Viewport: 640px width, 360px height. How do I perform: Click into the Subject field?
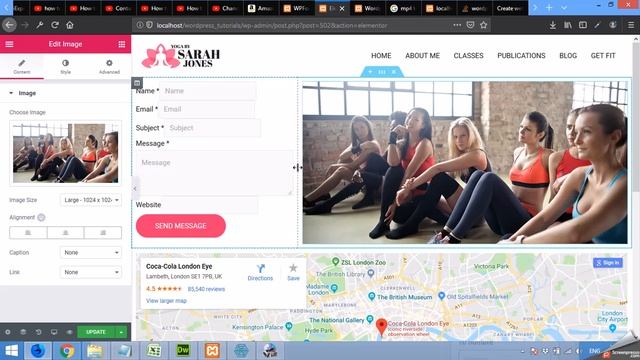tap(213, 128)
